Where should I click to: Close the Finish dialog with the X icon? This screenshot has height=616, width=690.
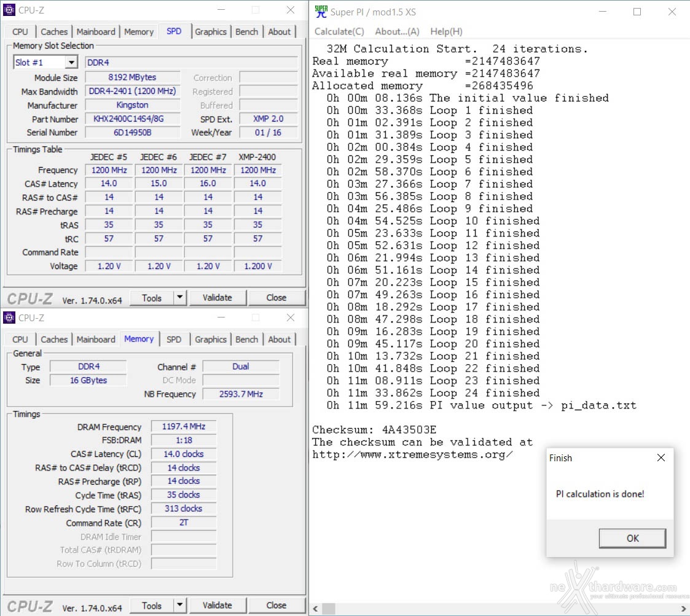661,458
